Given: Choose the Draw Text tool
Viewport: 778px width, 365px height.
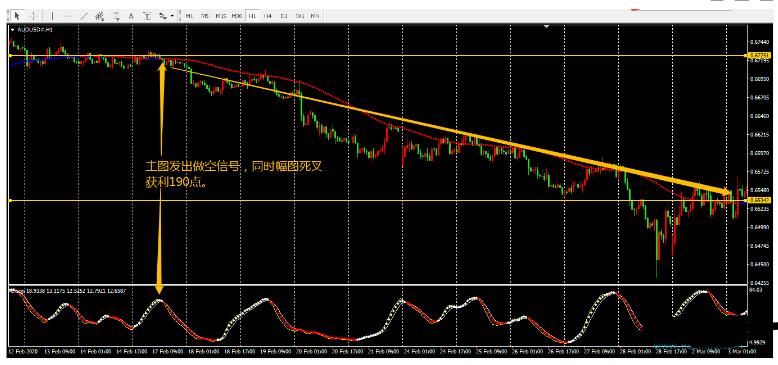Looking at the screenshot, I should click(131, 16).
